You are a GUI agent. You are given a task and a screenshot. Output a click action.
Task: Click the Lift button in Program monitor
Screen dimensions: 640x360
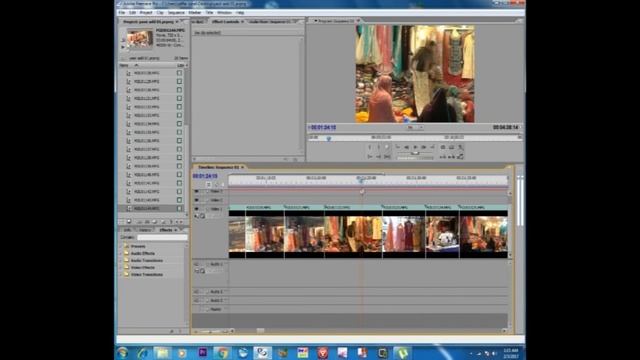coord(443,157)
